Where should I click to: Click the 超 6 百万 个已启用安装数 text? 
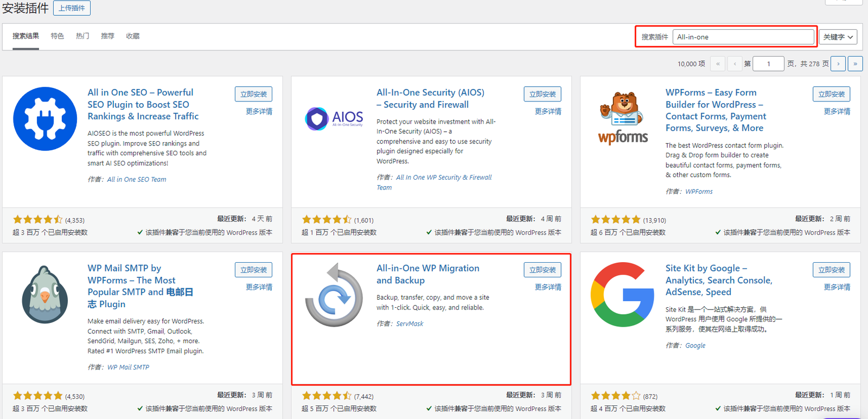point(628,232)
